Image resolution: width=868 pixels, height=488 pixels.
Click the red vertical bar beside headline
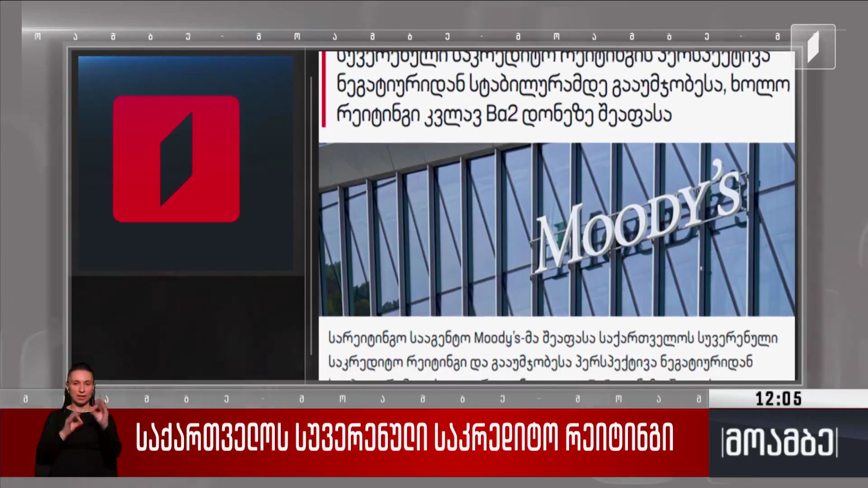323,89
